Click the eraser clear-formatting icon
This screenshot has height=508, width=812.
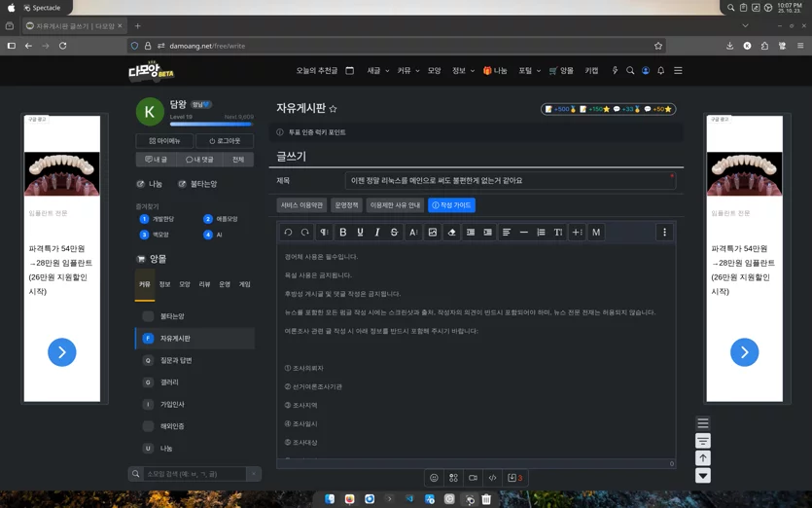(451, 233)
